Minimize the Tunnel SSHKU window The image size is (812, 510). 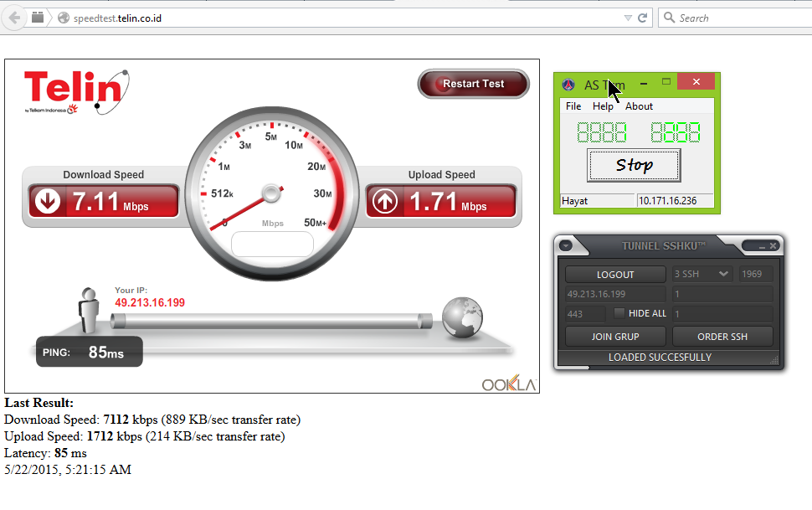point(762,247)
